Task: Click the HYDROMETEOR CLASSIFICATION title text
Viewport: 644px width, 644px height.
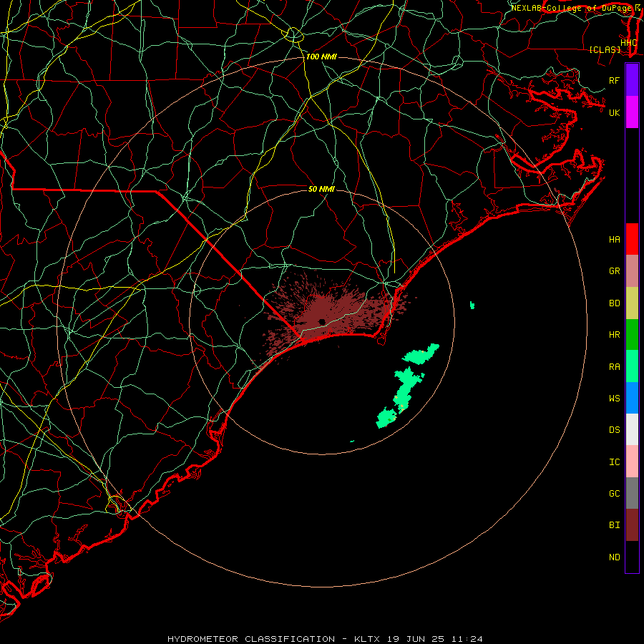Action: coord(251,639)
